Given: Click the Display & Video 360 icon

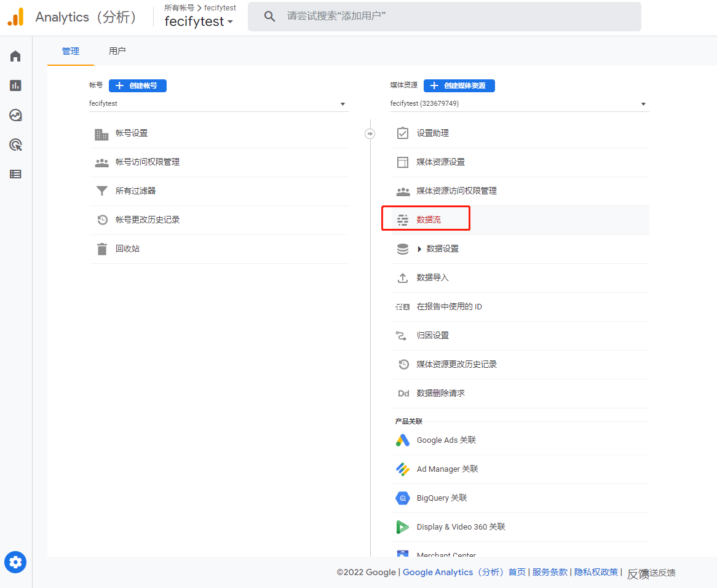Looking at the screenshot, I should (402, 527).
